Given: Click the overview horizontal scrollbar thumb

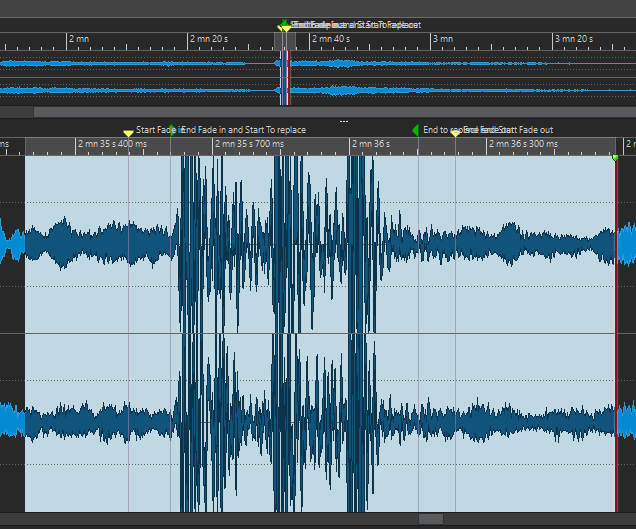Looking at the screenshot, I should tap(335, 112).
